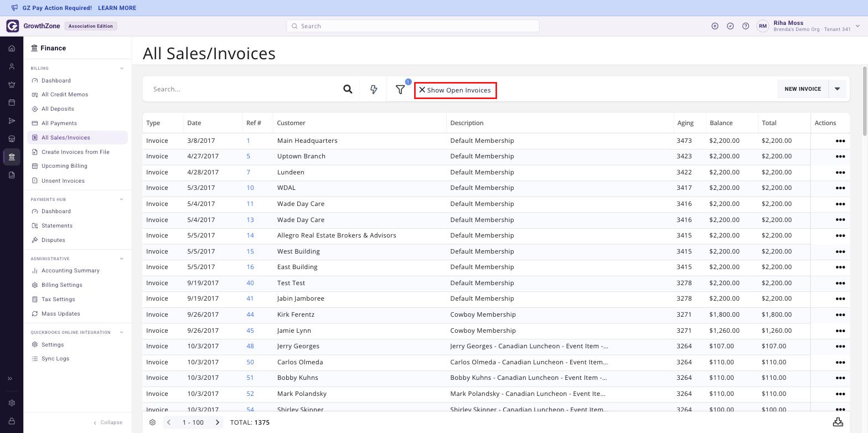Open actions menu for Lundeen invoice

(840, 172)
